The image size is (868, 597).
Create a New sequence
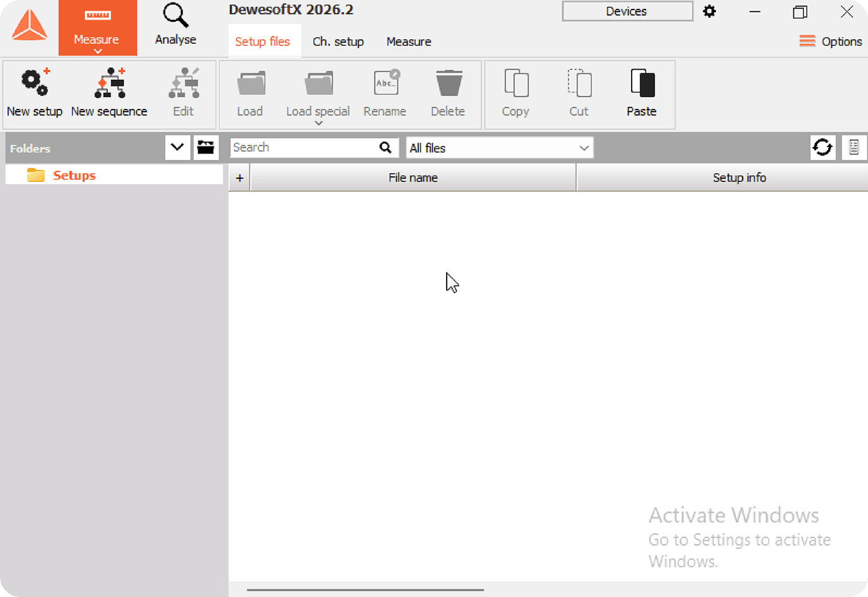(109, 93)
